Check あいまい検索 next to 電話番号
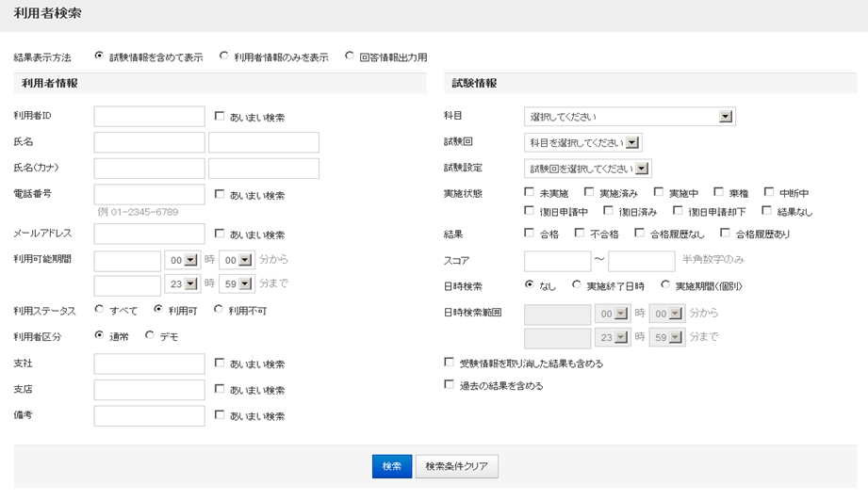The height and width of the screenshot is (501, 868). point(220,195)
